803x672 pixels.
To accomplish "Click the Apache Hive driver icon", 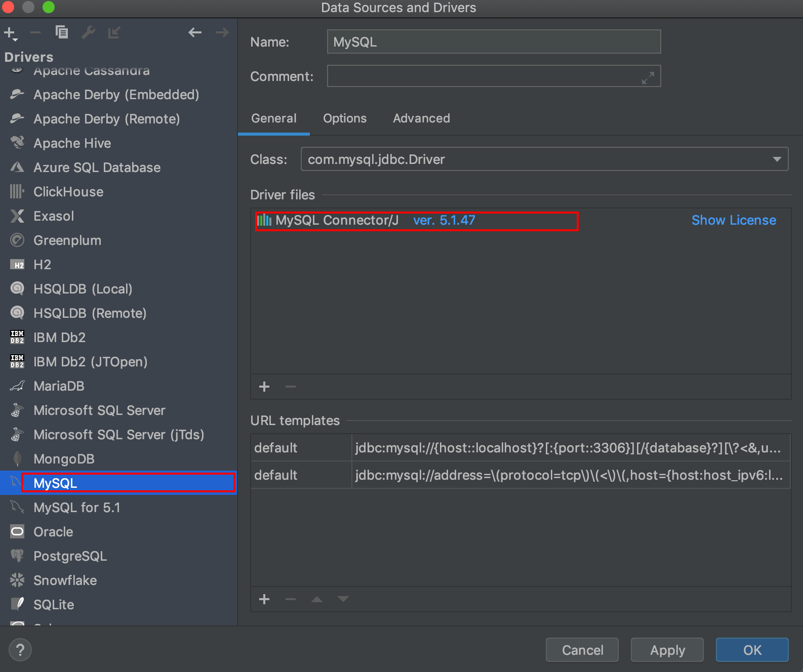I will click(17, 143).
